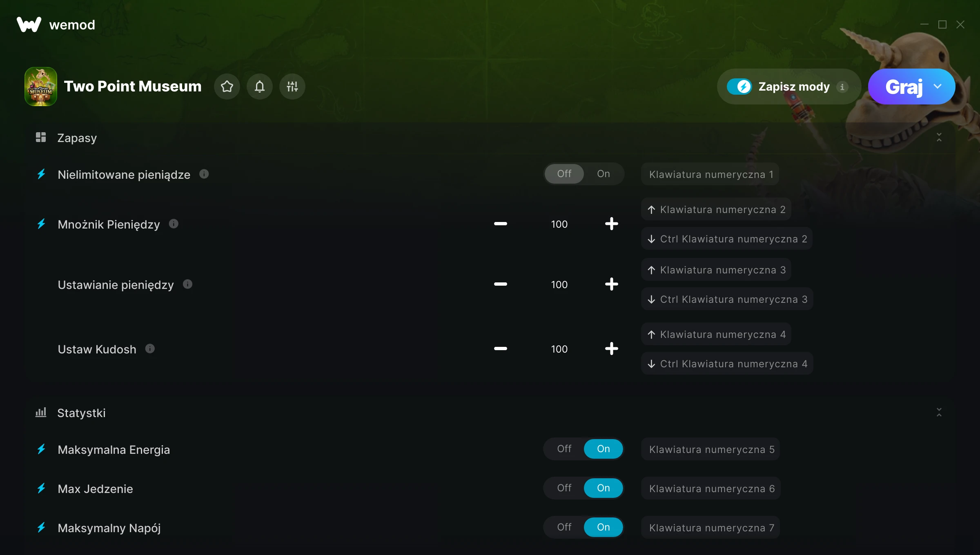Viewport: 980px width, 555px height.
Task: Collapse the Statystki section
Action: (939, 413)
